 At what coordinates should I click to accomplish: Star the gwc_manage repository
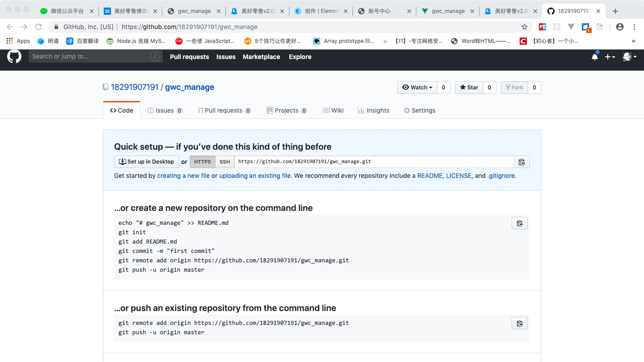[x=469, y=88]
